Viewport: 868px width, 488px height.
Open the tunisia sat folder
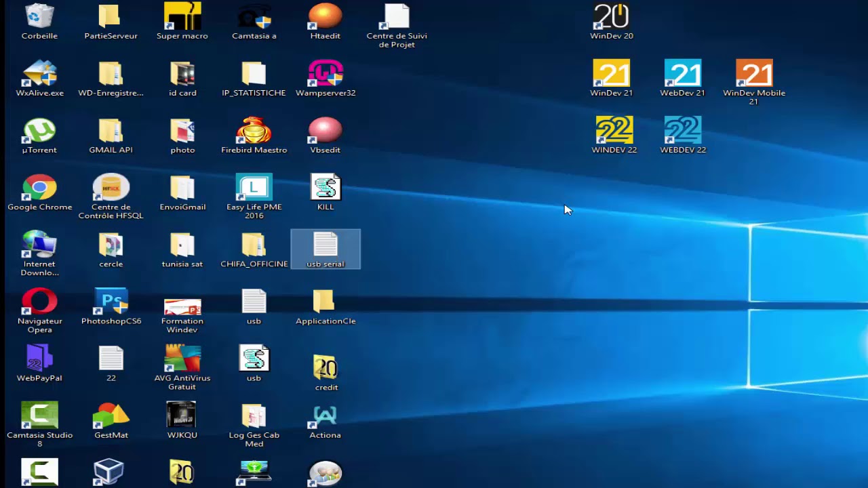point(182,249)
